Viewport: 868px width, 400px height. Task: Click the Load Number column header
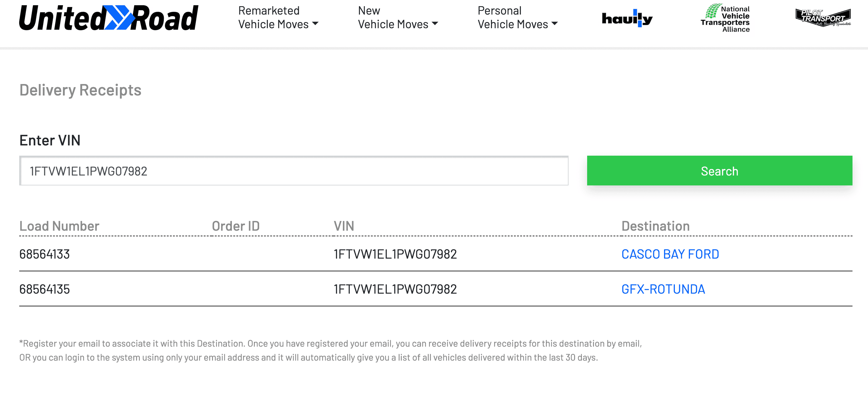point(59,226)
